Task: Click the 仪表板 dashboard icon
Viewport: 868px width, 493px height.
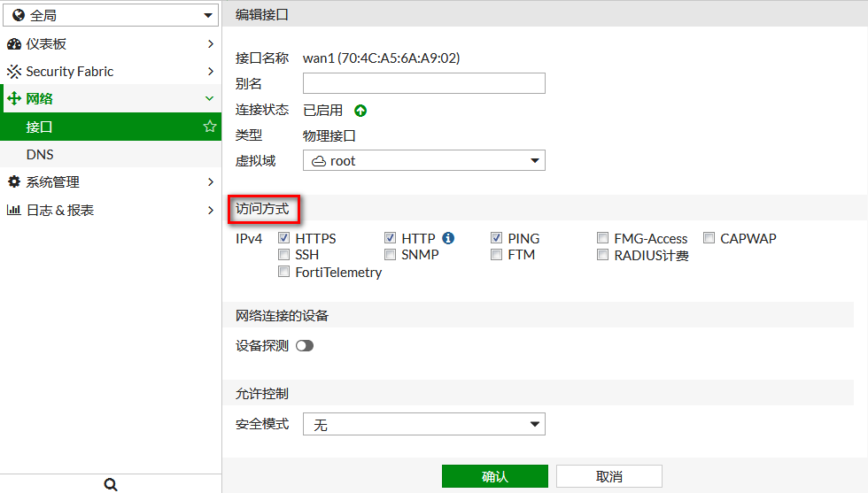Action: click(14, 44)
